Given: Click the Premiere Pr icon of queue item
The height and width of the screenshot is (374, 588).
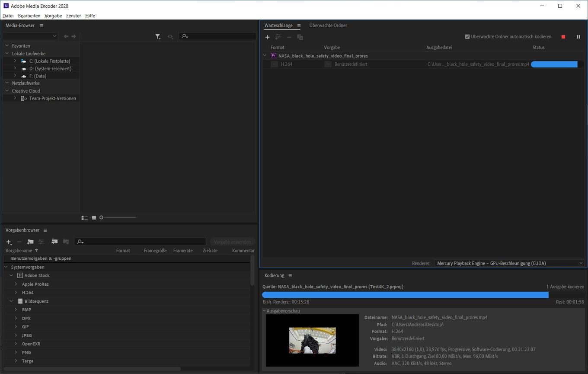Looking at the screenshot, I should (x=273, y=56).
